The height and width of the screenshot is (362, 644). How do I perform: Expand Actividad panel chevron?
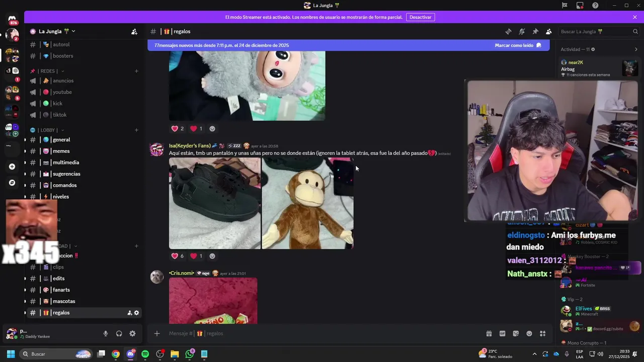636,49
